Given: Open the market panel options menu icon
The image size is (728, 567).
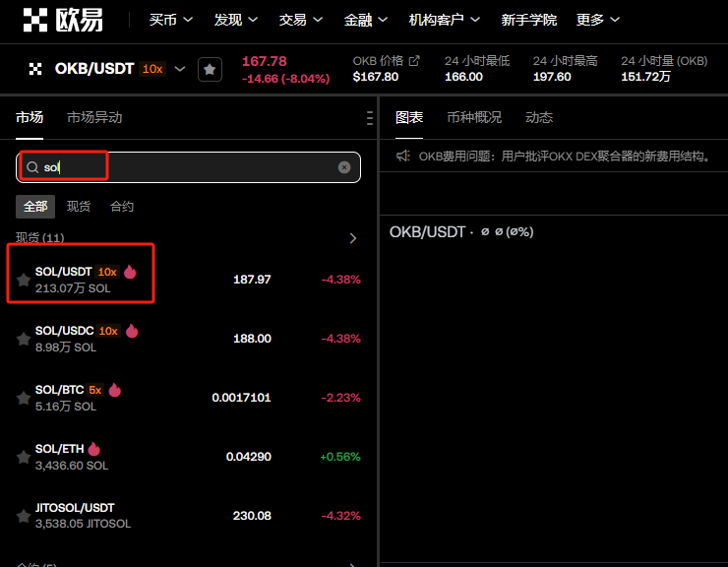Looking at the screenshot, I should coord(370,118).
